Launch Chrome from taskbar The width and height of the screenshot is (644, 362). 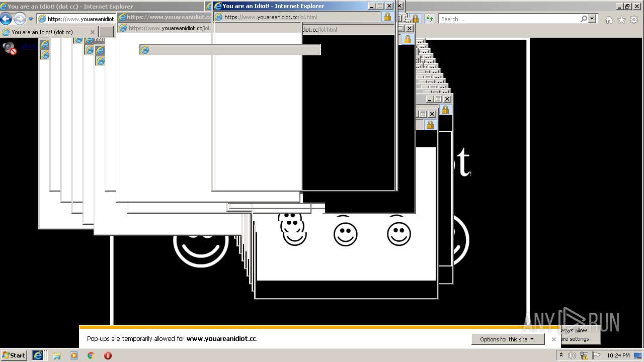click(x=91, y=355)
